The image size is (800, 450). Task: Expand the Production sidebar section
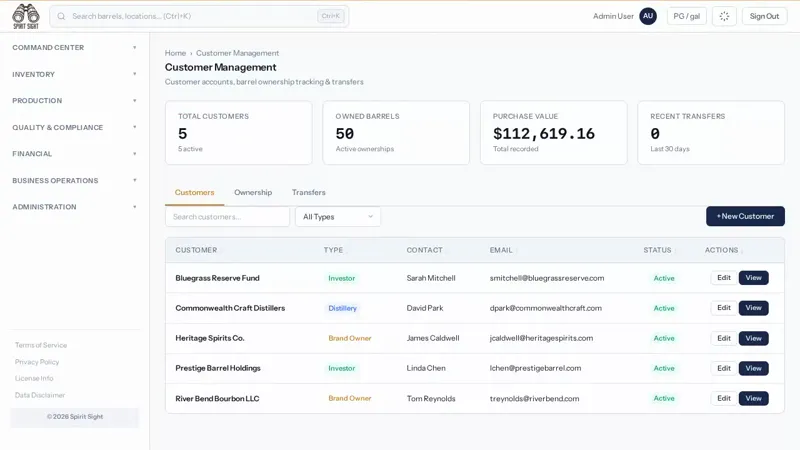click(x=74, y=101)
